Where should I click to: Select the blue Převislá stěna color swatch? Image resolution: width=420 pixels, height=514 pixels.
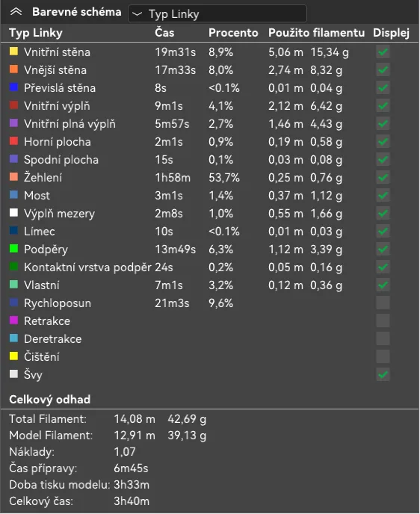[x=13, y=87]
